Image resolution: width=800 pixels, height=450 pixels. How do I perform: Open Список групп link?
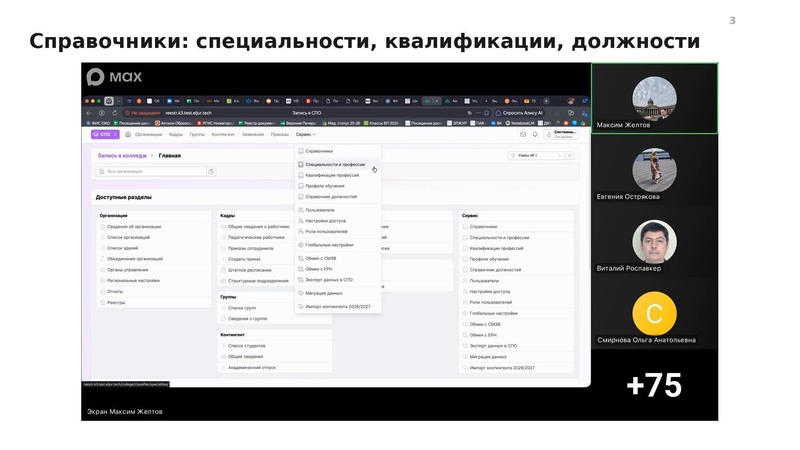pyautogui.click(x=242, y=308)
